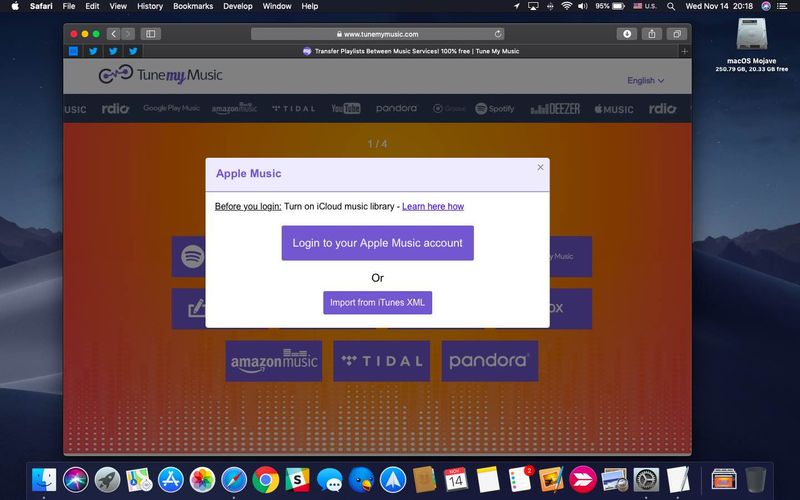Open Notification Center icon
Image resolution: width=800 pixels, height=500 pixels.
coord(782,6)
